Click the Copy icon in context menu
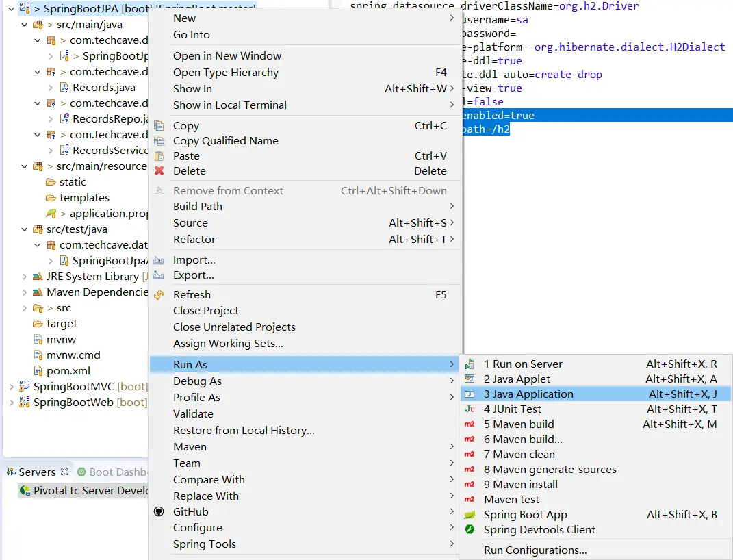The image size is (733, 560). pyautogui.click(x=159, y=126)
